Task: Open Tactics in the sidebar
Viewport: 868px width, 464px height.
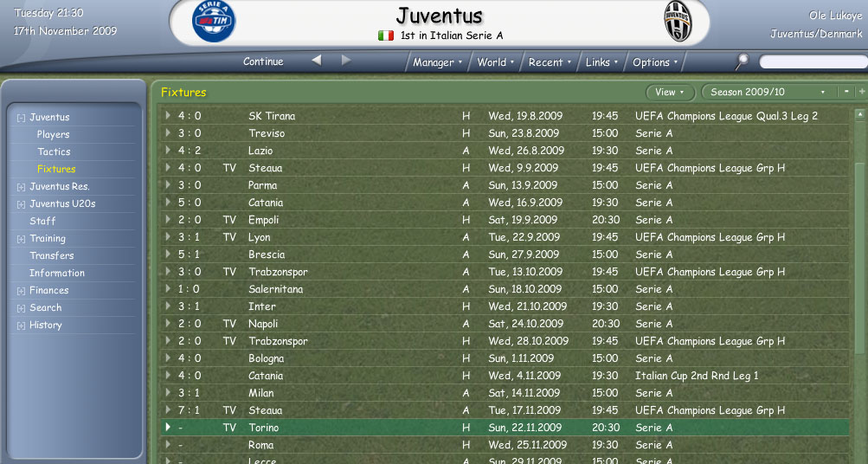Action: pyautogui.click(x=54, y=151)
